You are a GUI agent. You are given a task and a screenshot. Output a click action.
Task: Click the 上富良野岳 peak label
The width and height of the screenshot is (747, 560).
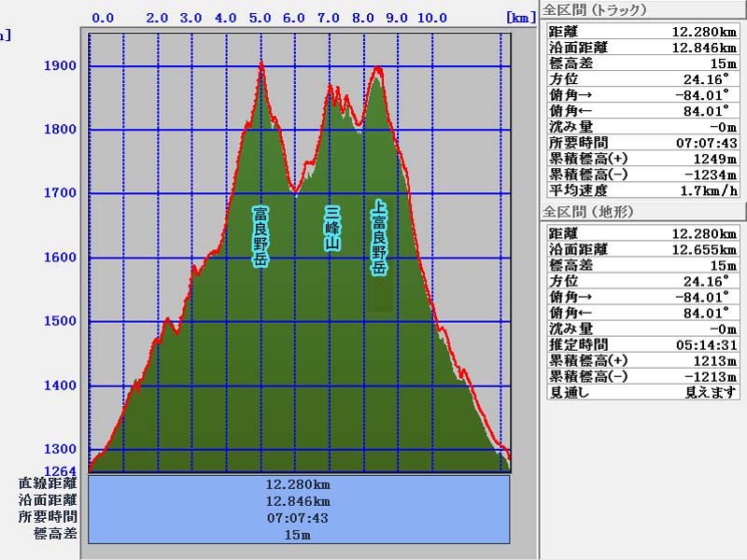(x=379, y=238)
